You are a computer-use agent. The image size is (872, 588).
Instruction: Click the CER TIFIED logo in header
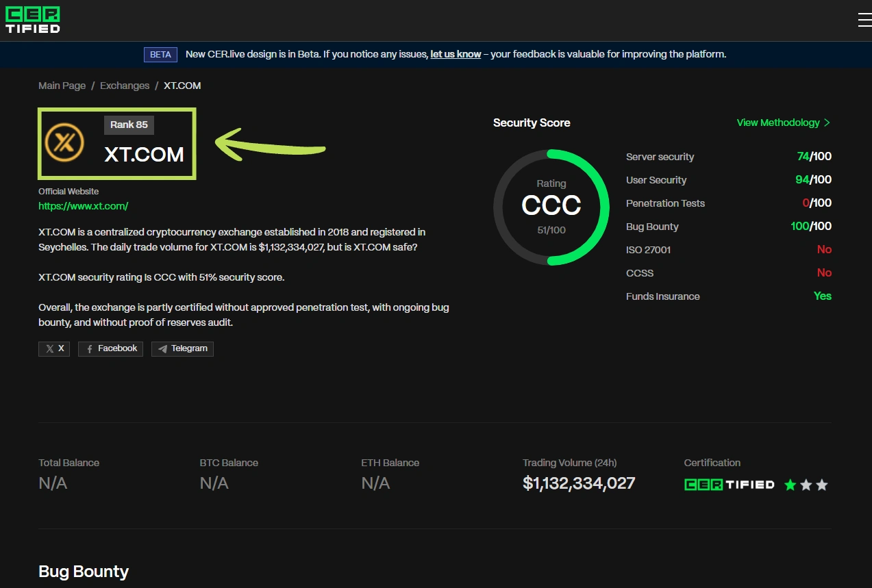[33, 20]
